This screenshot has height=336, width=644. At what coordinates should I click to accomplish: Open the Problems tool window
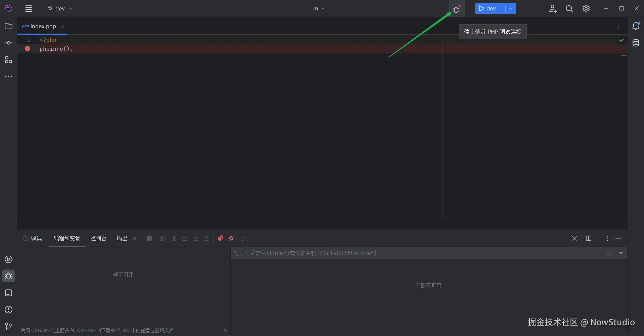tap(9, 310)
